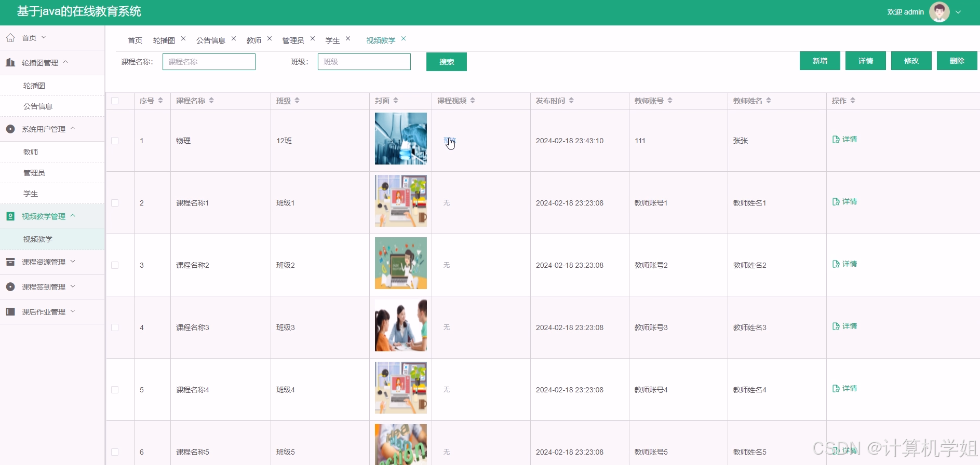Close the 公告信息 tab
The image size is (980, 465).
click(x=234, y=38)
